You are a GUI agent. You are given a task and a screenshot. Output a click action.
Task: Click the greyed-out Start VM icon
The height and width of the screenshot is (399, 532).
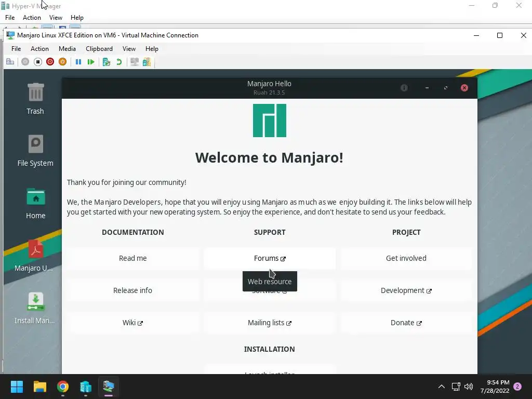point(25,62)
